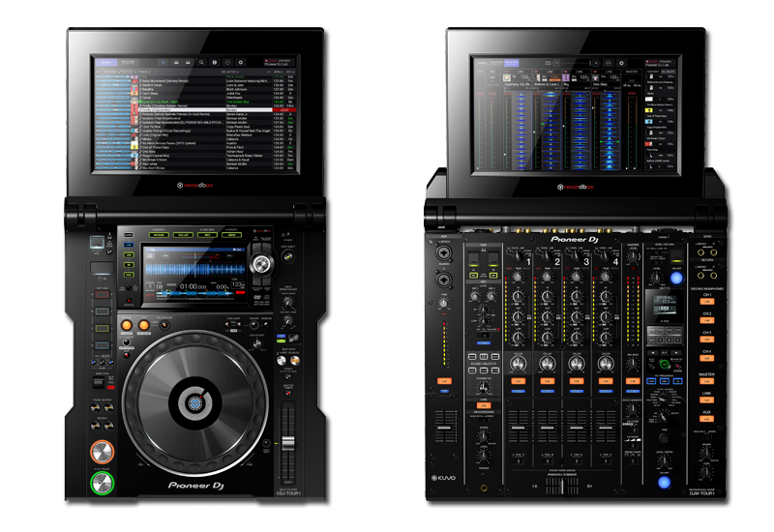Select the highlighted tab on the mixer screen
Screen dimensions: 774x532
tap(512, 63)
